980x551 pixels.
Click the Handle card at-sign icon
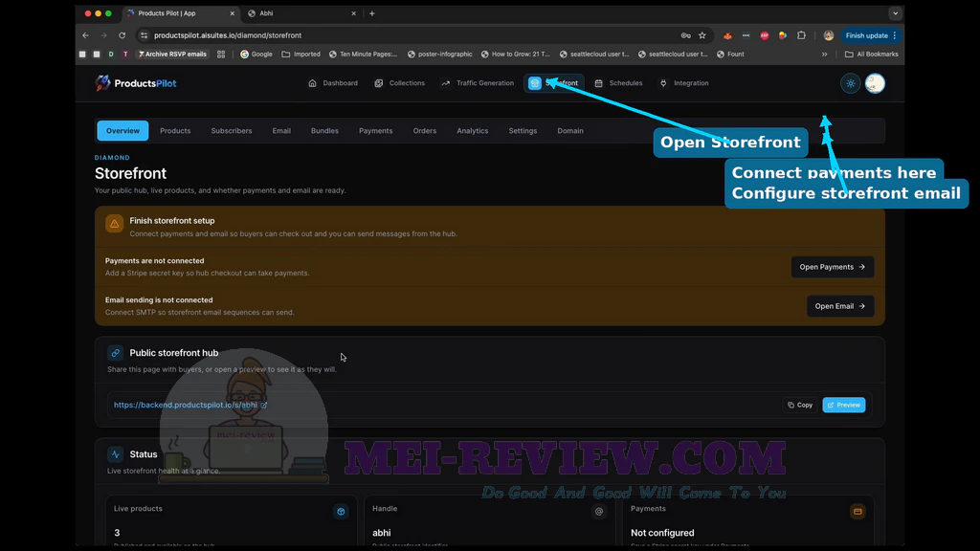[x=599, y=512]
